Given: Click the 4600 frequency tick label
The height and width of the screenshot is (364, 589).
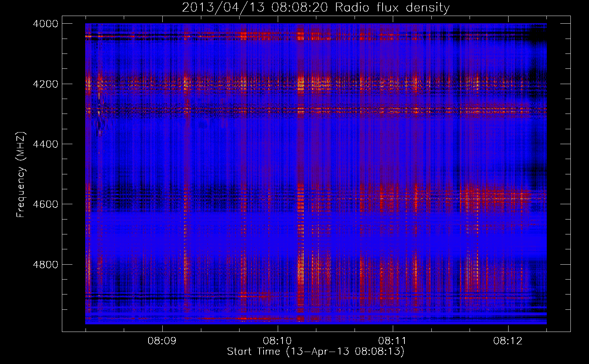Looking at the screenshot, I should 46,204.
